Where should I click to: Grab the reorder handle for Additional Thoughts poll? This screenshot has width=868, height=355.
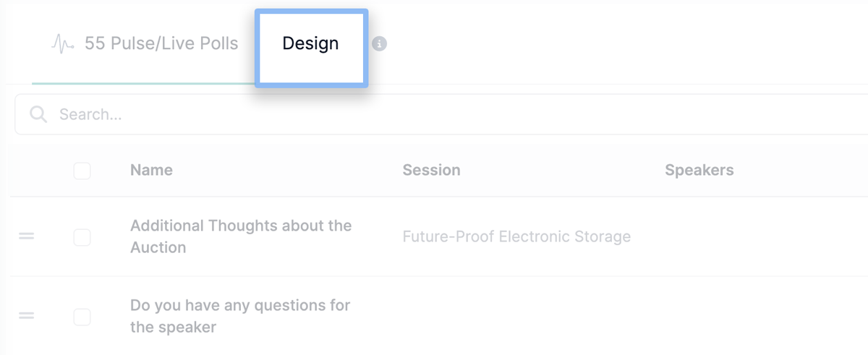pyautogui.click(x=27, y=236)
